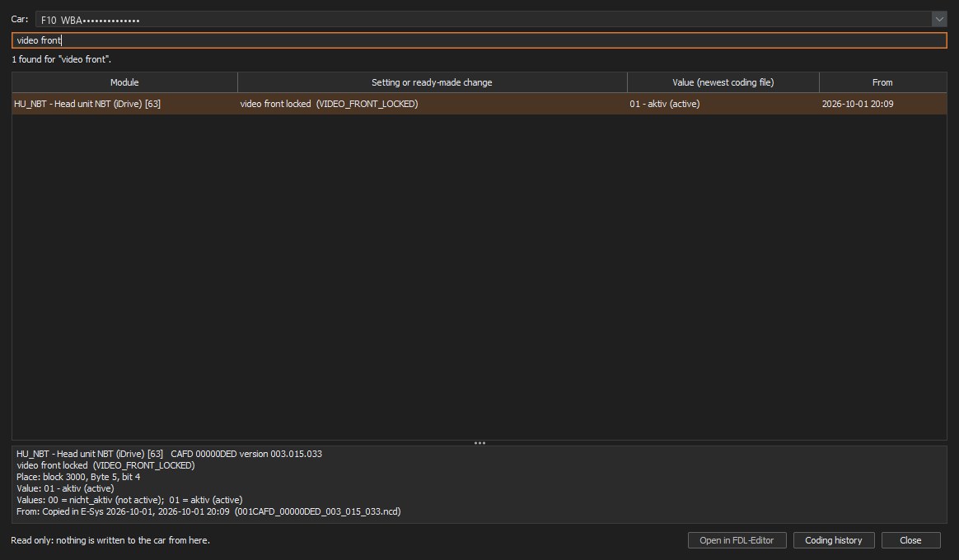The height and width of the screenshot is (560, 959).
Task: Sort by the Module column header
Action: (124, 82)
